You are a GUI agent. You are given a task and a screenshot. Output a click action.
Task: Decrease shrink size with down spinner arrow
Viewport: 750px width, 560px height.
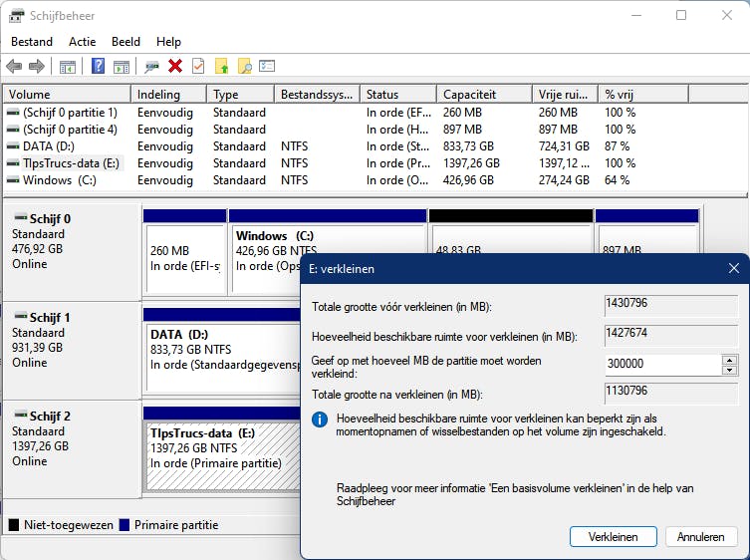[730, 370]
